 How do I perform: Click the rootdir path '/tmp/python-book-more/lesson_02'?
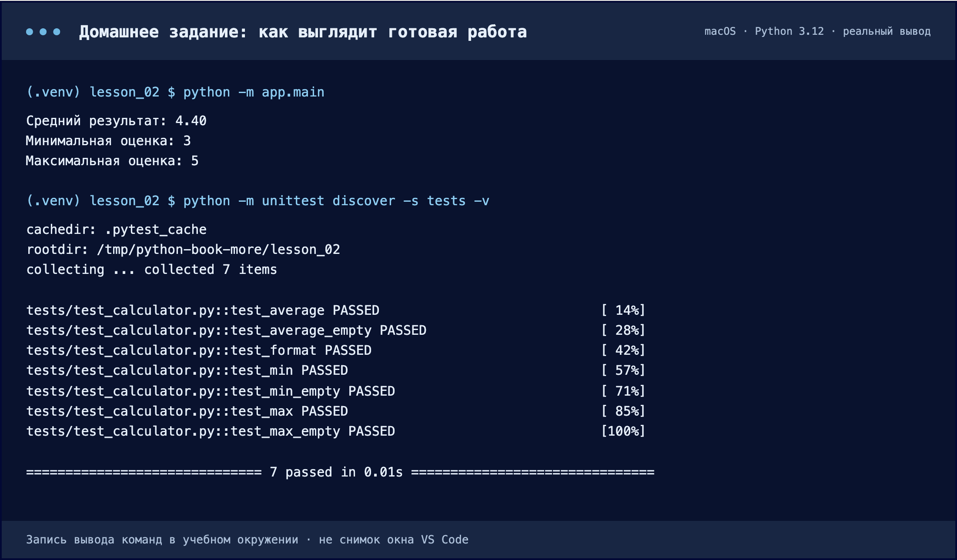218,250
